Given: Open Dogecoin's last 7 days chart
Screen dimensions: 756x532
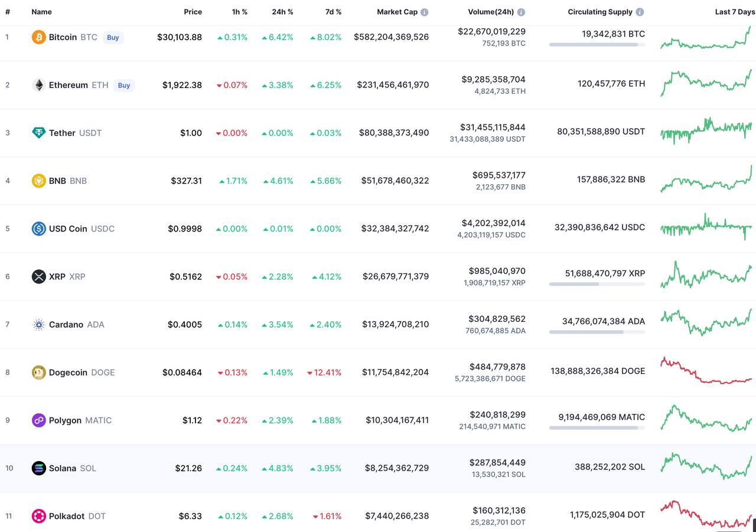Looking at the screenshot, I should 706,371.
